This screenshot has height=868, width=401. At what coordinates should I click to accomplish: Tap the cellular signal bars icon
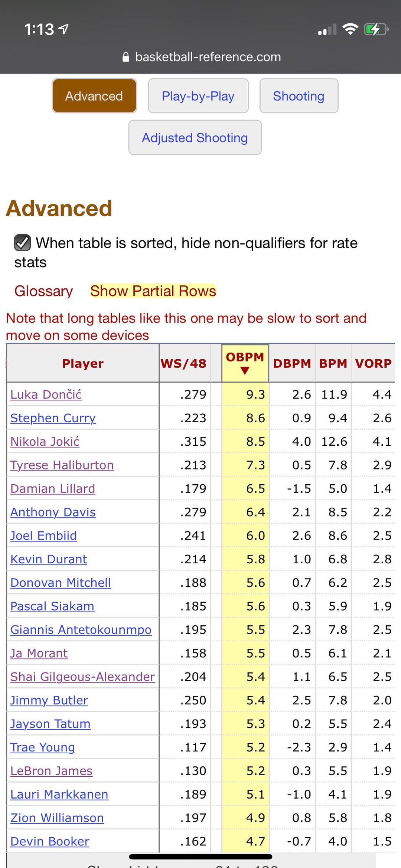[327, 30]
